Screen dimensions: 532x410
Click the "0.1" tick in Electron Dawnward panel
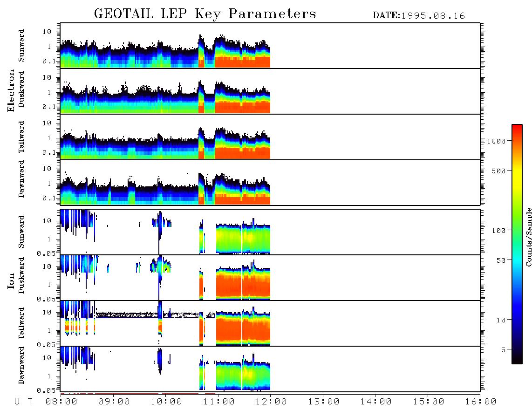click(x=49, y=198)
